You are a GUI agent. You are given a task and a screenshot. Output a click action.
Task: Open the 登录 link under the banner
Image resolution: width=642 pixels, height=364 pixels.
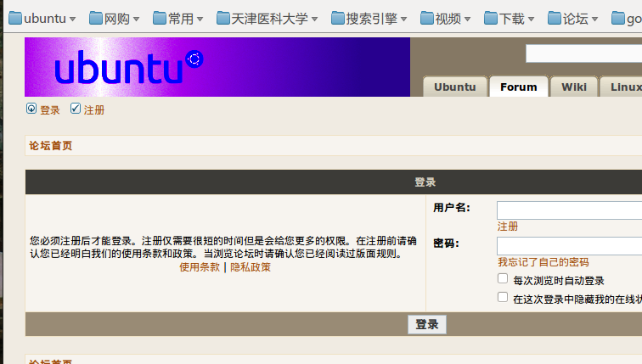click(x=50, y=110)
